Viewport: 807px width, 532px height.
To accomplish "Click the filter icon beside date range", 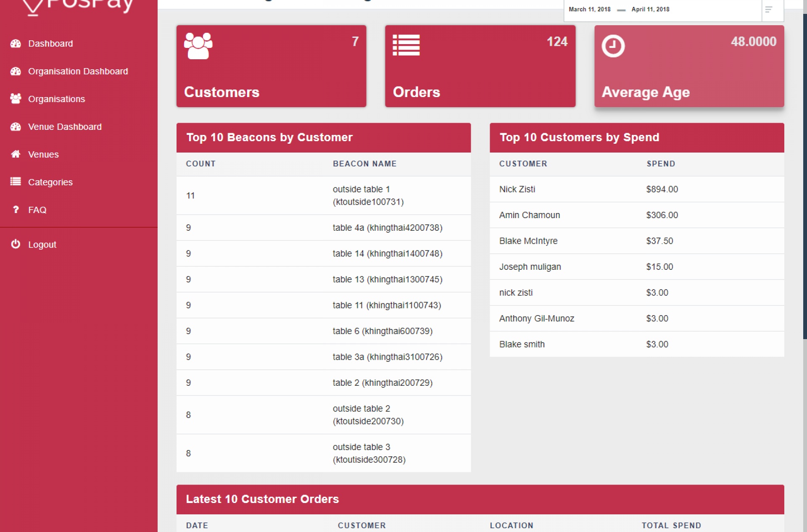I will tap(769, 9).
